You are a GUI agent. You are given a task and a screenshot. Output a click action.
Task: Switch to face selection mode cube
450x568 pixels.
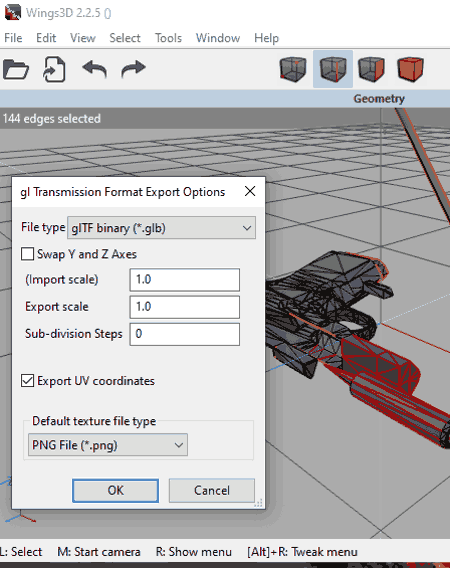tap(371, 69)
